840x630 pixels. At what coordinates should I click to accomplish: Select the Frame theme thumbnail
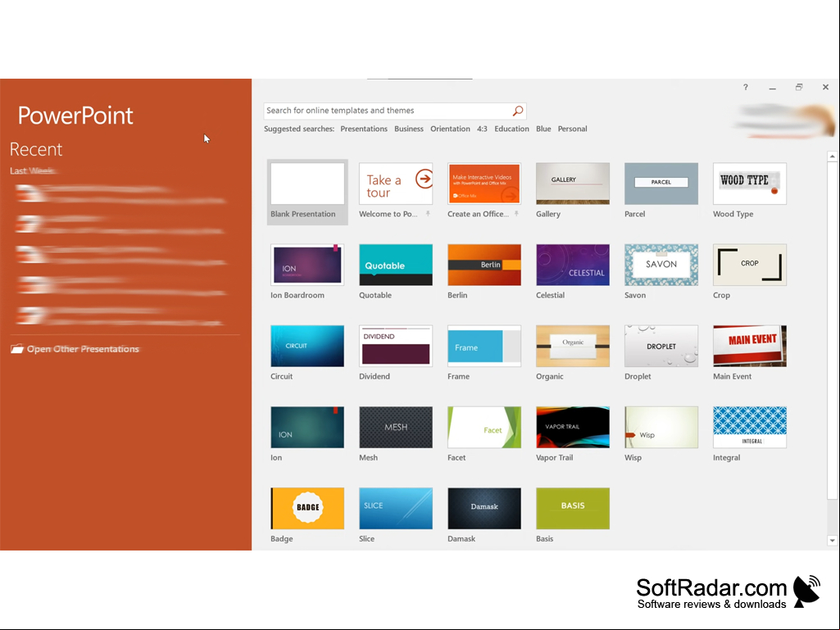click(x=484, y=346)
